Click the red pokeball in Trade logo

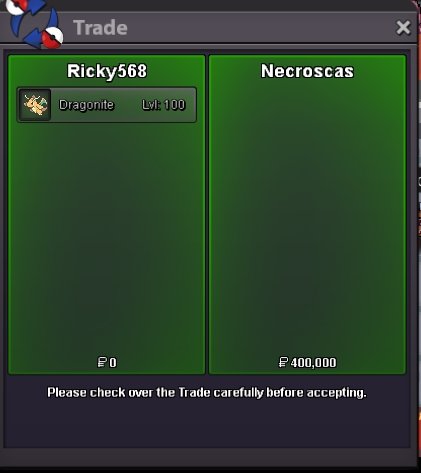tap(53, 38)
